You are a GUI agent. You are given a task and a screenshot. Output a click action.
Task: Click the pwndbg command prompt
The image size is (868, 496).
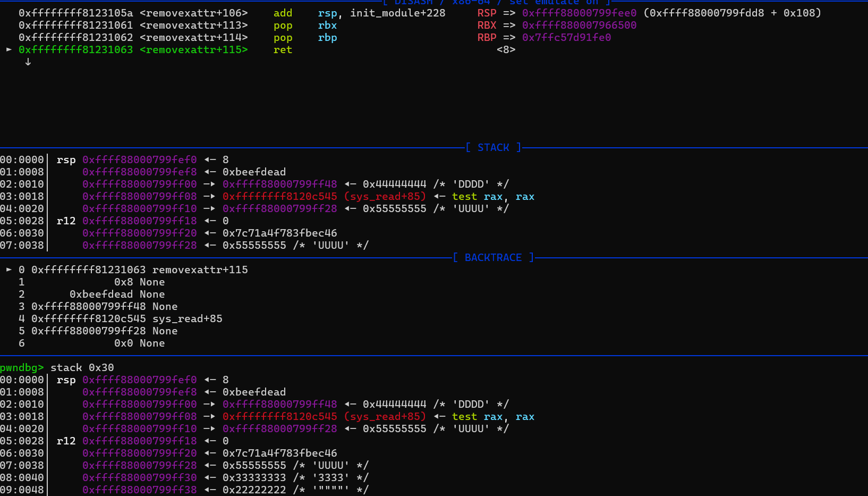pyautogui.click(x=22, y=367)
